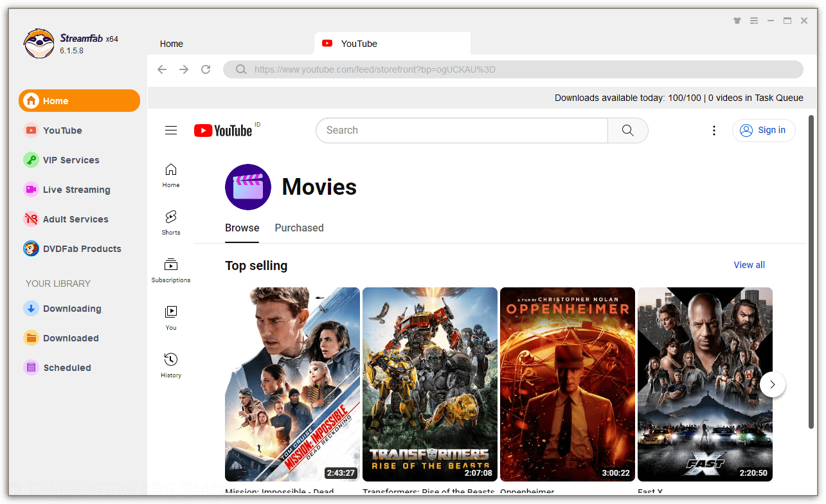Open DVDFab Products in the sidebar
The height and width of the screenshot is (504, 826).
82,249
